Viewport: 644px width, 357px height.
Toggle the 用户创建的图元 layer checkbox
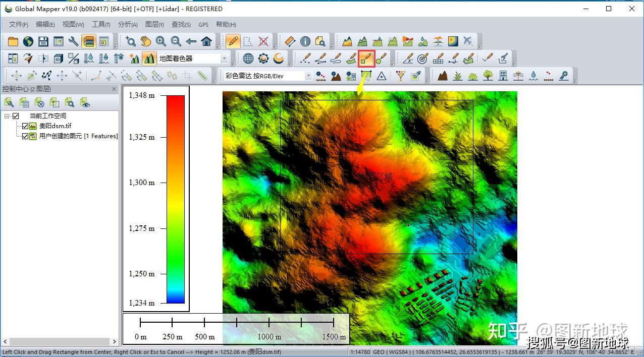click(25, 136)
